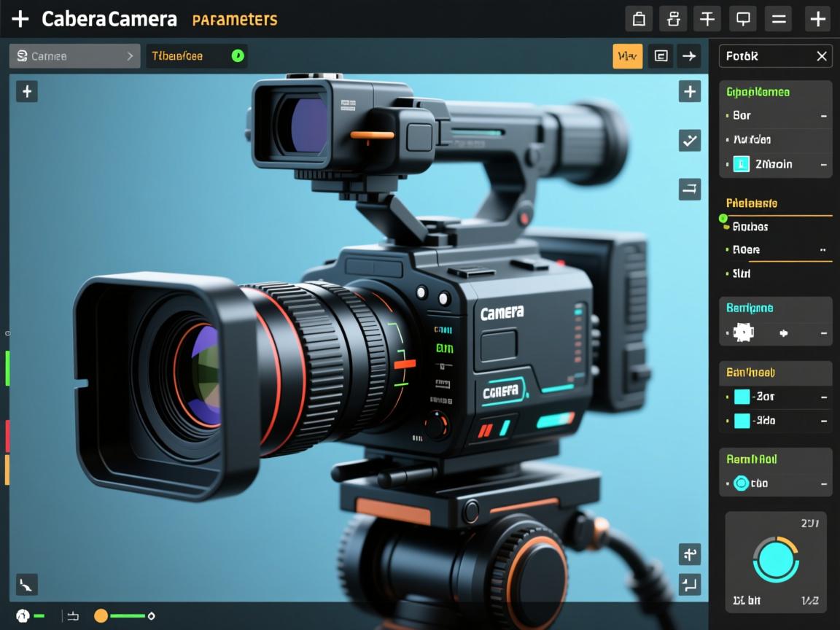This screenshot has width=840, height=630.
Task: Click the plus icon at viewport top-left corner
Action: (x=27, y=91)
